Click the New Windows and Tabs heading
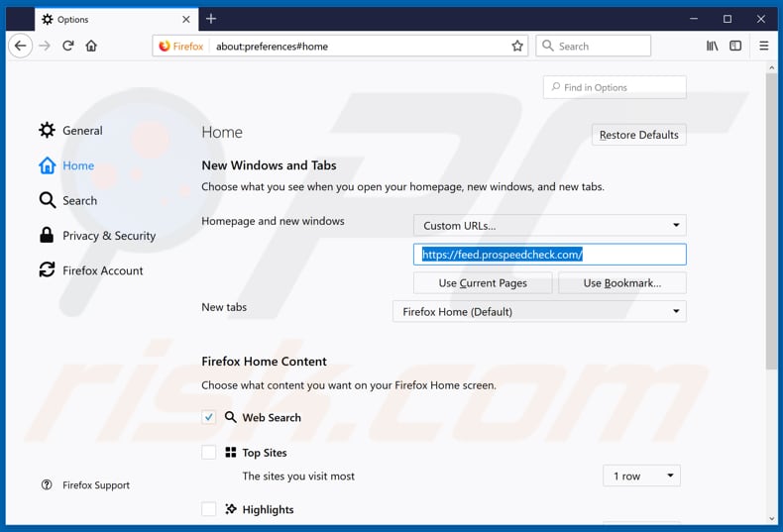 269,165
